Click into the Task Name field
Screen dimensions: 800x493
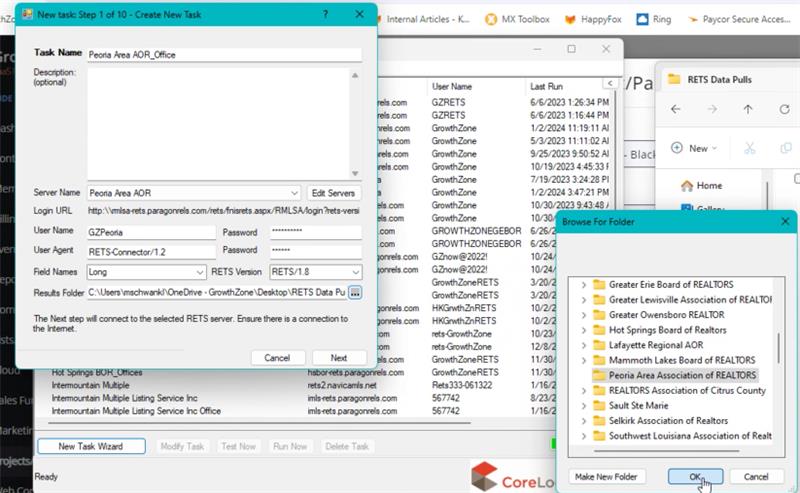223,55
